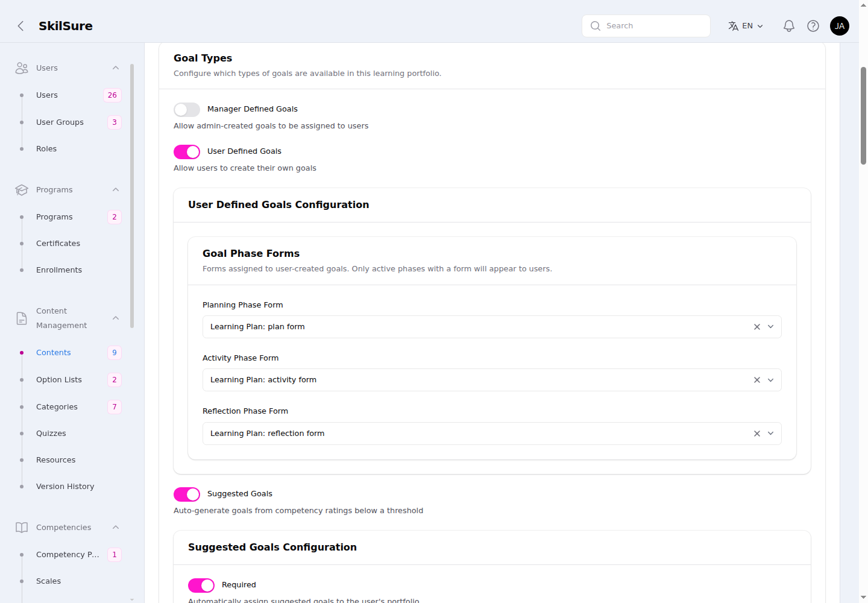The height and width of the screenshot is (603, 868).
Task: Open the EN language dropdown
Action: [747, 26]
